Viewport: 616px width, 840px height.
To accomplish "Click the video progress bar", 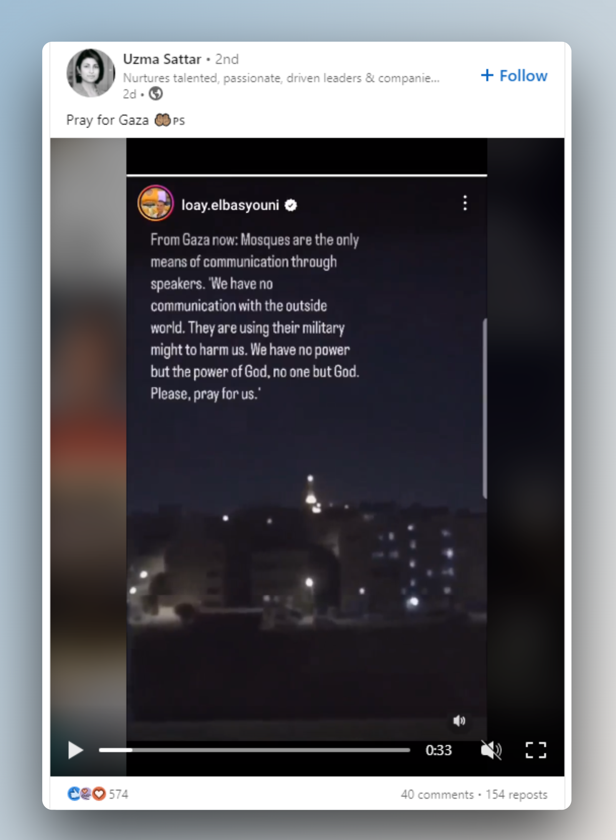I will [x=254, y=750].
